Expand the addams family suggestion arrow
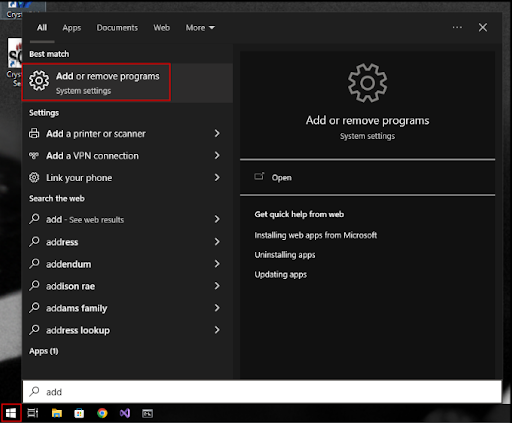Screen dimensions: 512x423 [x=217, y=308]
